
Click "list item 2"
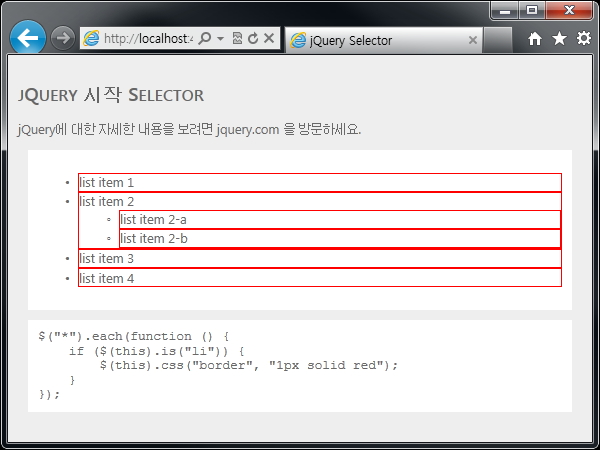[x=106, y=201]
